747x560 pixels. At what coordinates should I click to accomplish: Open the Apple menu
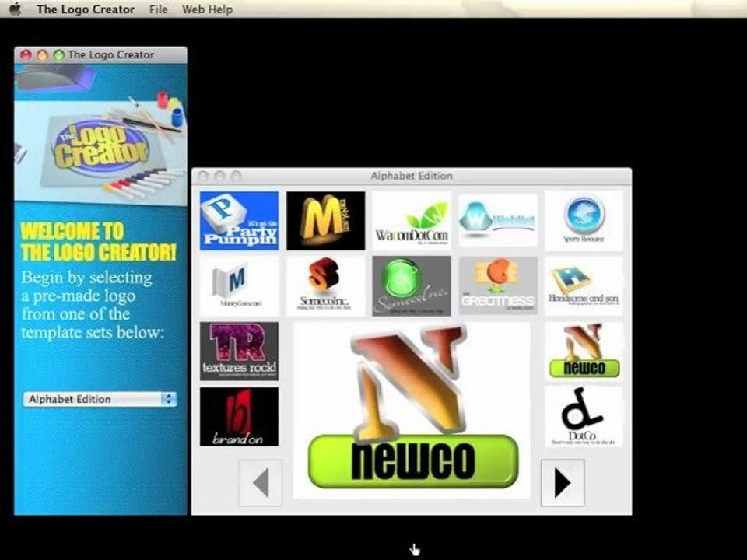(x=16, y=9)
